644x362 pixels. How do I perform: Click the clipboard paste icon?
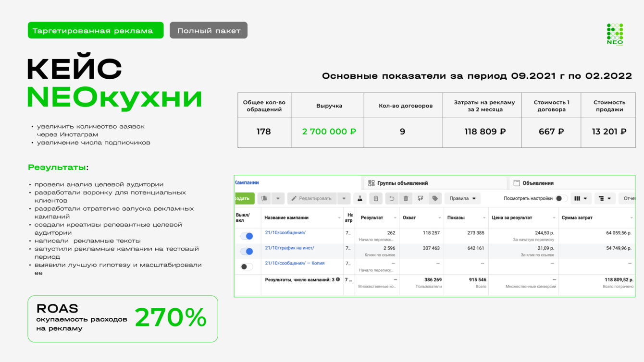click(x=376, y=198)
